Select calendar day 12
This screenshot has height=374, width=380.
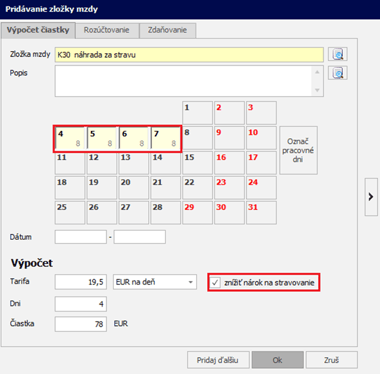tap(102, 163)
